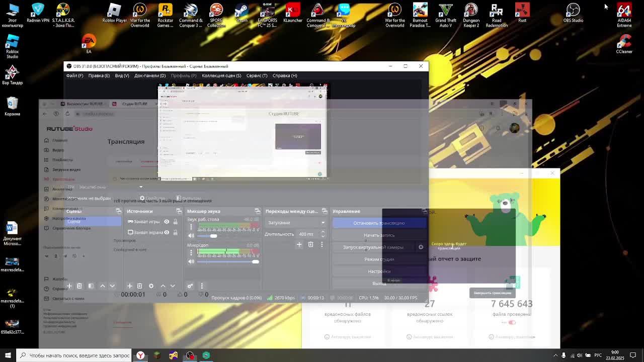Open Затухание transition dropdown
644x362 pixels.
pos(296,223)
